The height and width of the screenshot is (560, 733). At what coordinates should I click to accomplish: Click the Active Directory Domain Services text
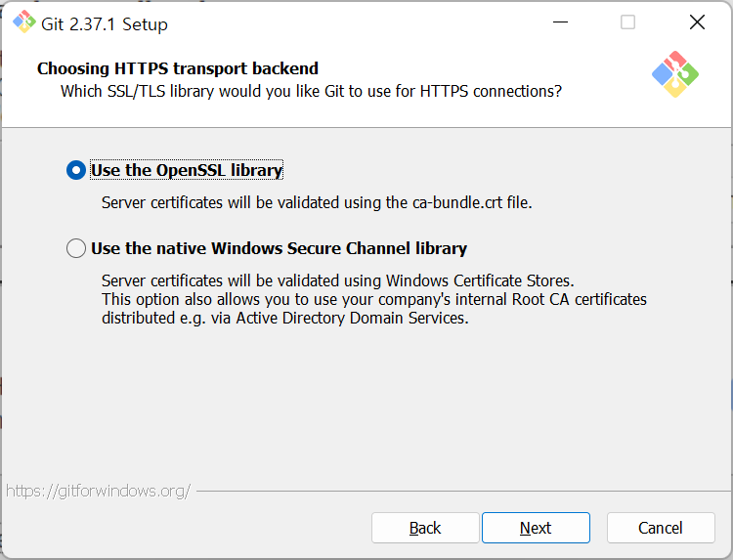tap(352, 318)
